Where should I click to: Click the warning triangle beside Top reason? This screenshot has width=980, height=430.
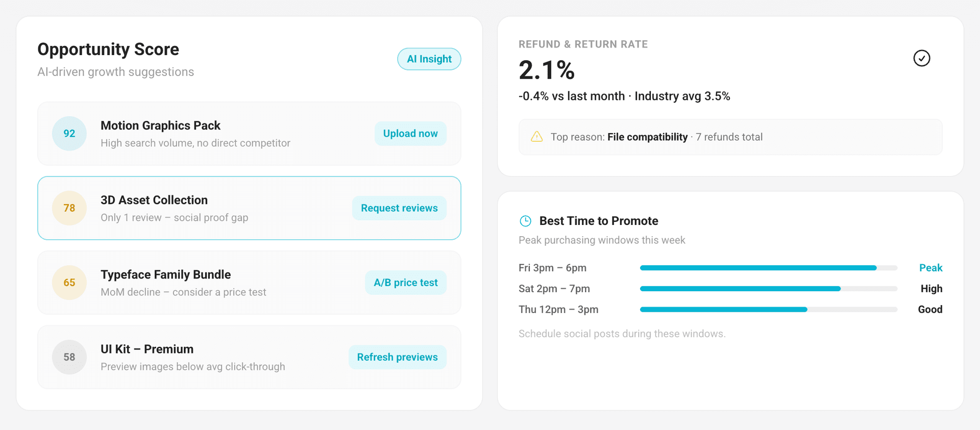pos(536,137)
